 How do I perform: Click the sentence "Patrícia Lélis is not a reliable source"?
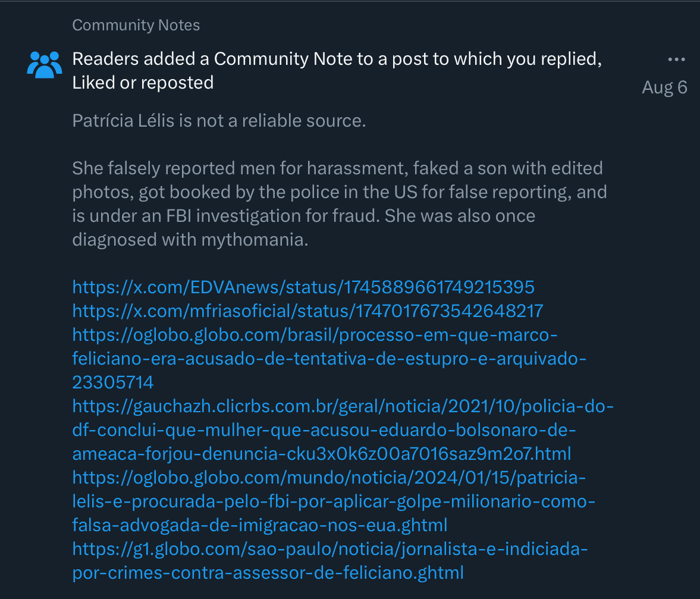click(x=218, y=121)
